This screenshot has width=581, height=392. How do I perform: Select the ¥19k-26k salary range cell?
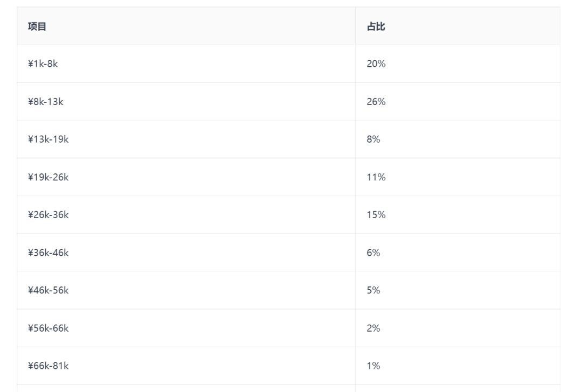pyautogui.click(x=186, y=177)
